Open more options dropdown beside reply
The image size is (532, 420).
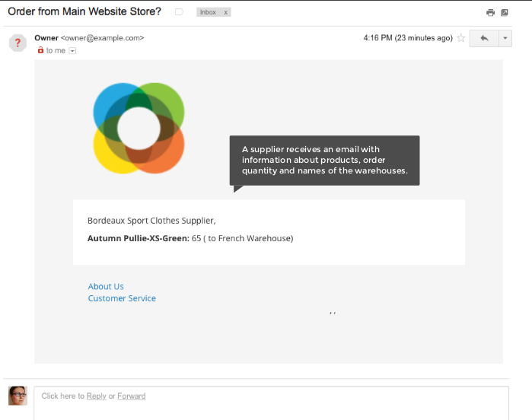point(505,38)
